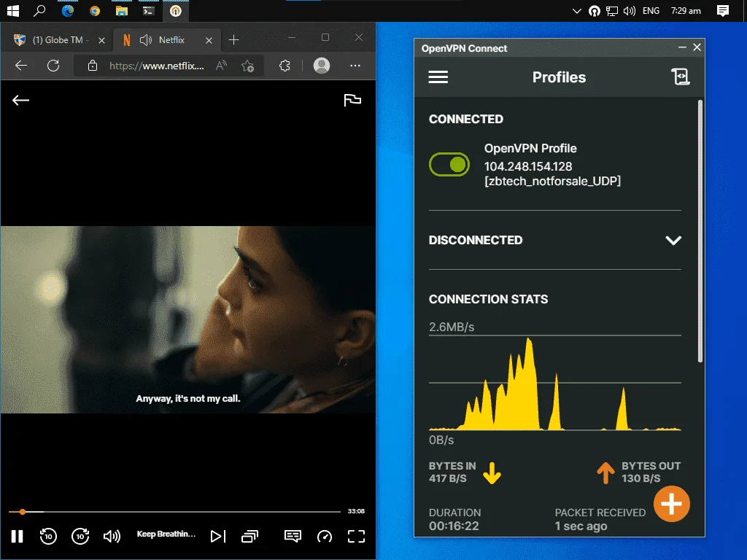The image size is (747, 560).
Task: Click the OpenVPN window scrollbar
Action: click(x=700, y=231)
